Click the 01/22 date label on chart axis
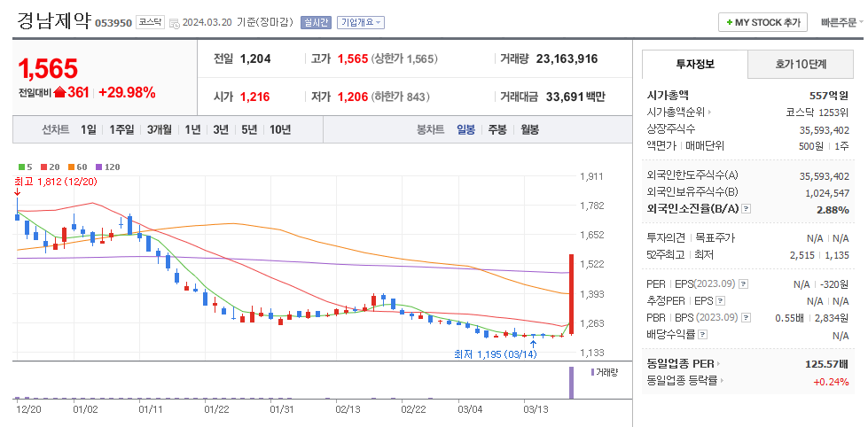Screen dimensions: 868x427 216,409
